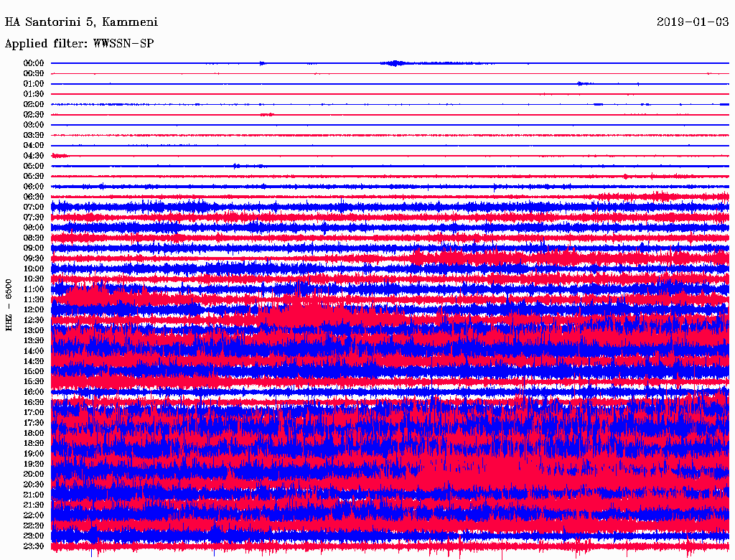Click the 12:30 time label

[34, 320]
